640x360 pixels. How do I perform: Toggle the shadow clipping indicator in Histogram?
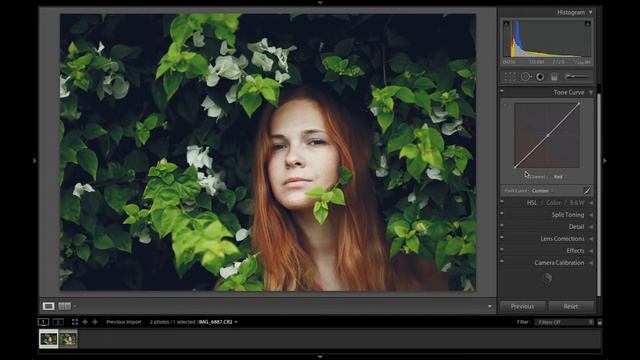pos(506,24)
